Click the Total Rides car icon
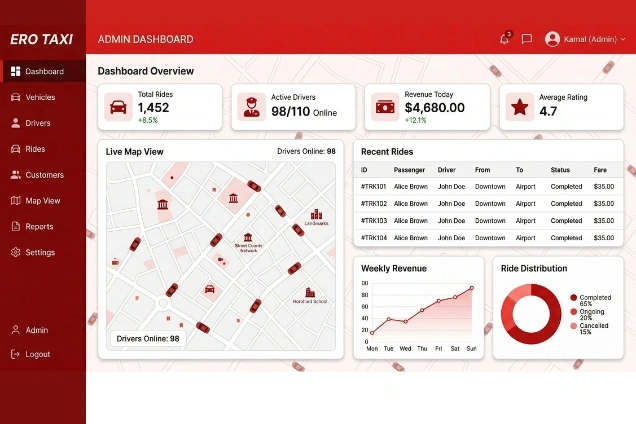Screen dimensions: 636x424 point(119,107)
